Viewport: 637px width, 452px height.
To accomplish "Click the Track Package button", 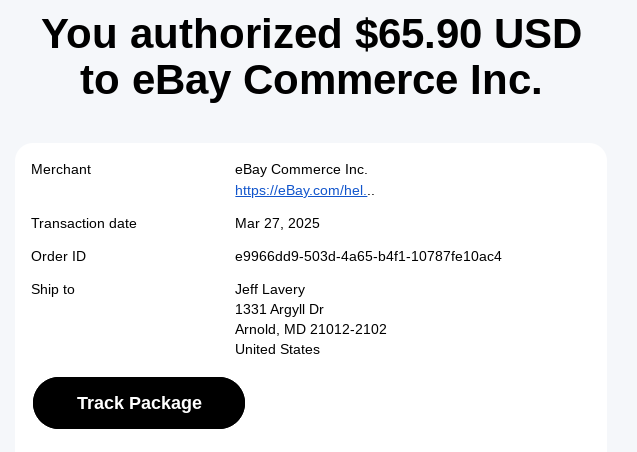I will [x=139, y=403].
